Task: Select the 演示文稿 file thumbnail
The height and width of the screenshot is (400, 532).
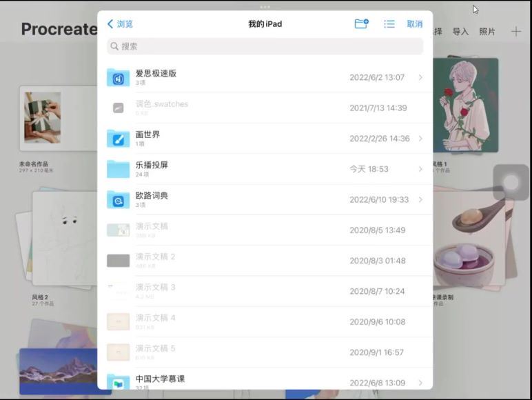Action: click(118, 230)
